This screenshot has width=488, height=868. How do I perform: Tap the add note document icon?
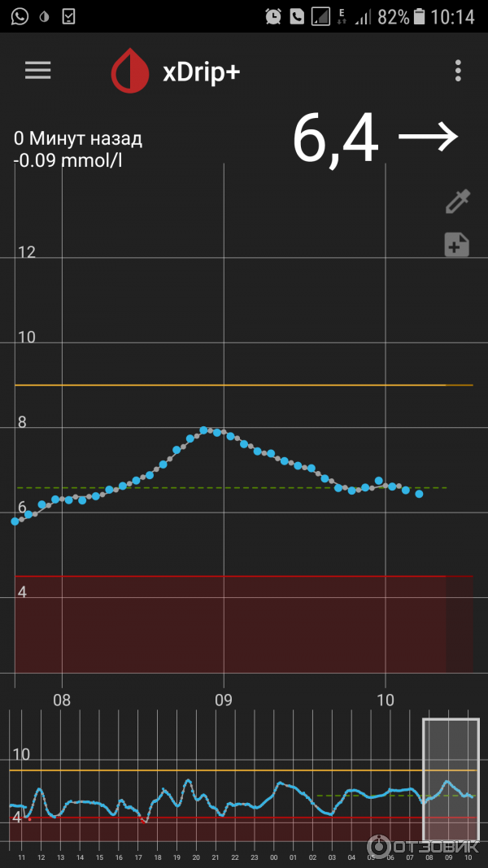point(457,245)
